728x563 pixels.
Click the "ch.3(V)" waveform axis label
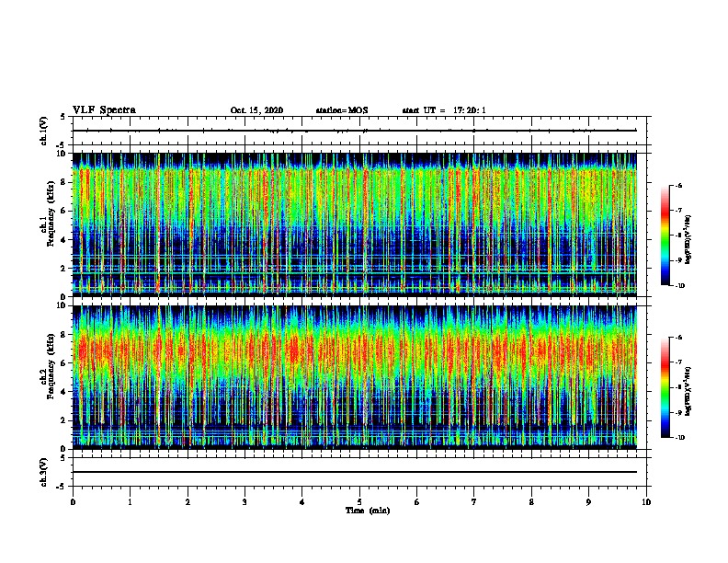[44, 472]
